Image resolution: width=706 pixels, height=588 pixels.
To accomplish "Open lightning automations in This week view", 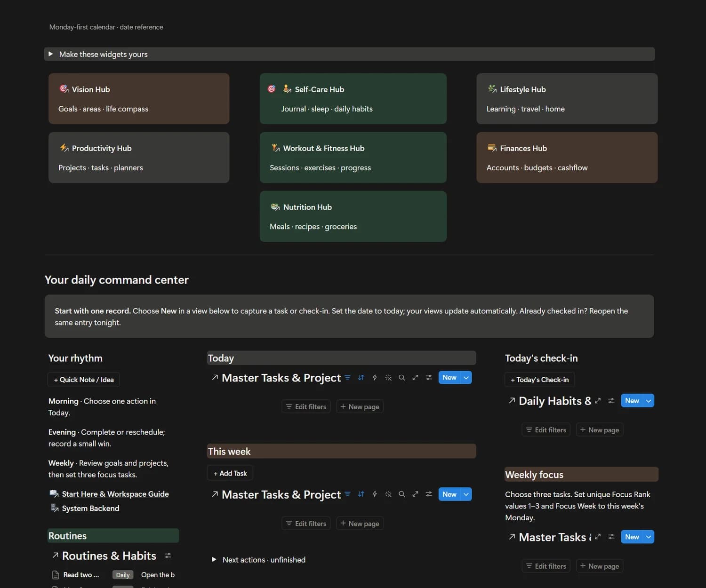I will (x=375, y=494).
